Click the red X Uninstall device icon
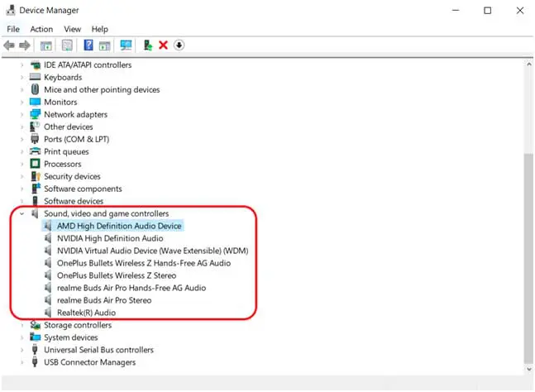 click(x=164, y=45)
